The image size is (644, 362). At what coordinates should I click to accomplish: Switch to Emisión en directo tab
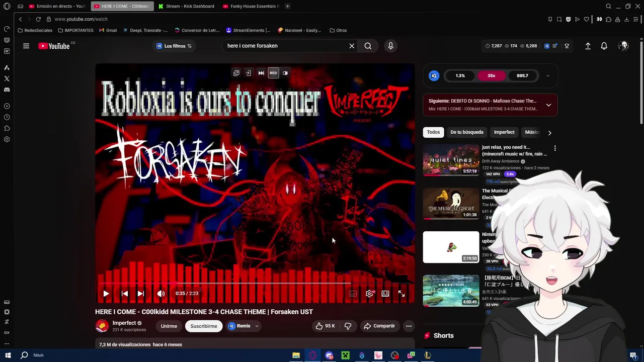(57, 6)
